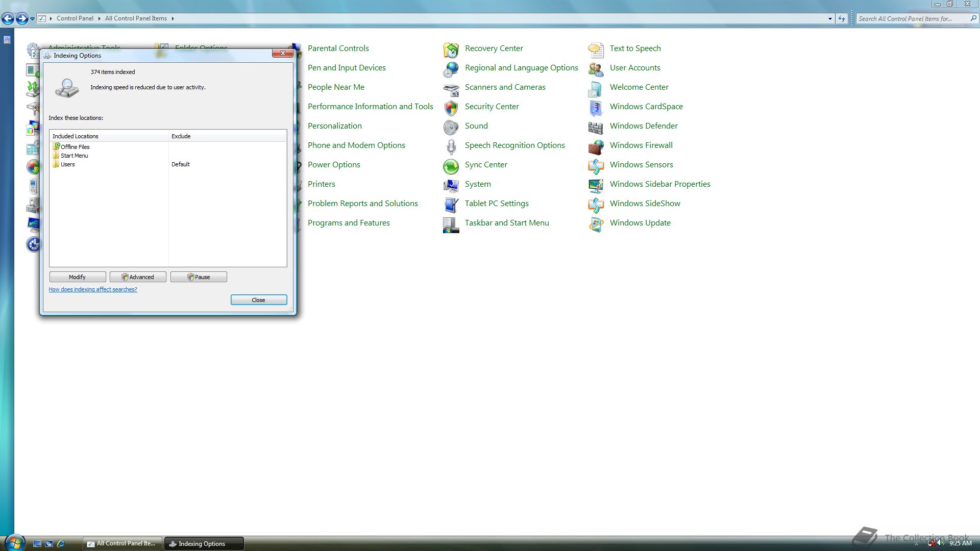Click the Modify button
Screen dimensions: 980x551
pos(78,277)
